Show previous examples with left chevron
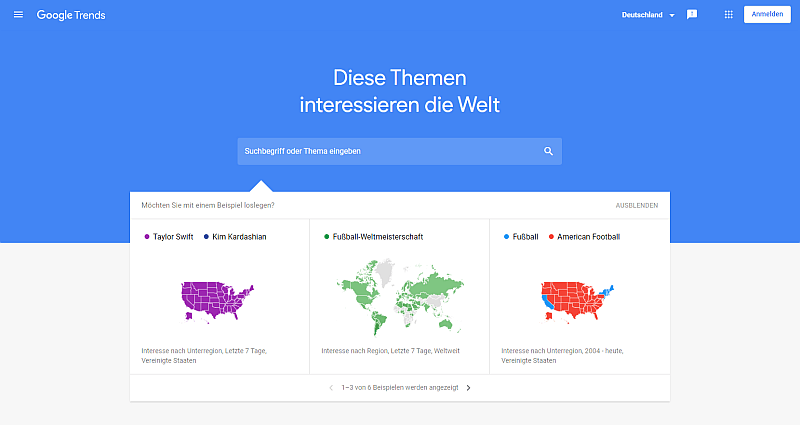Screen dimensions: 800x425 tap(331, 388)
